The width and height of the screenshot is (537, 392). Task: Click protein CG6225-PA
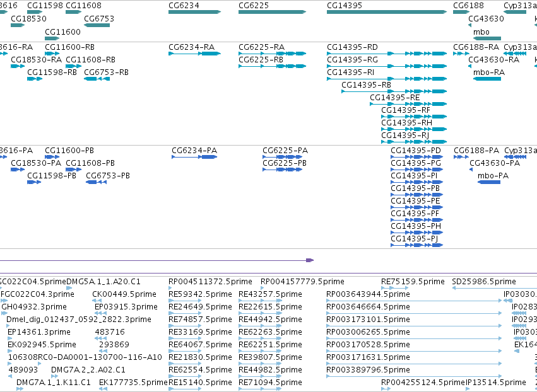(x=283, y=157)
